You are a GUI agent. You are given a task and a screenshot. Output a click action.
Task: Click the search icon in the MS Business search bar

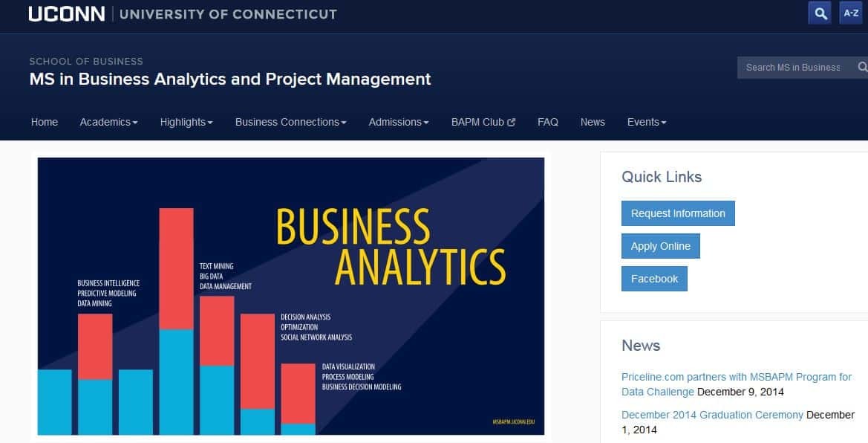click(x=862, y=68)
